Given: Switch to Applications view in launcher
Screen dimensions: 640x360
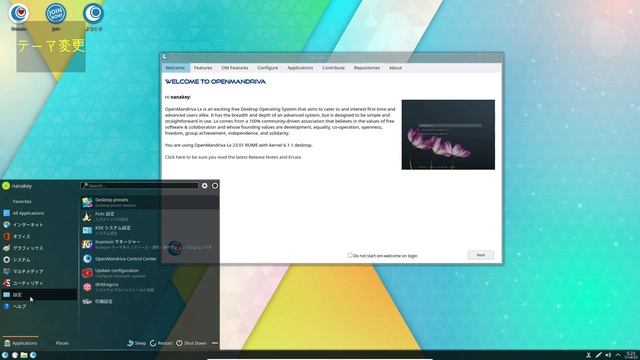Looking at the screenshot, I should coord(20,343).
